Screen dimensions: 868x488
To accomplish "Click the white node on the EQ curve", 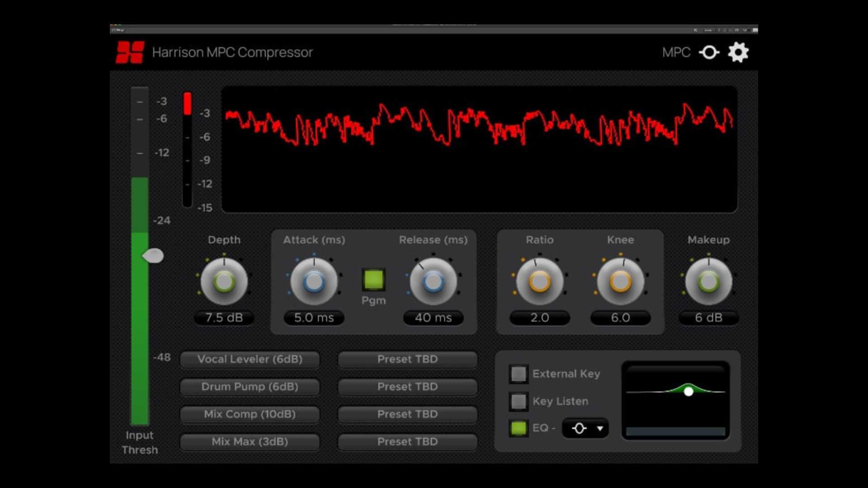I will (689, 392).
